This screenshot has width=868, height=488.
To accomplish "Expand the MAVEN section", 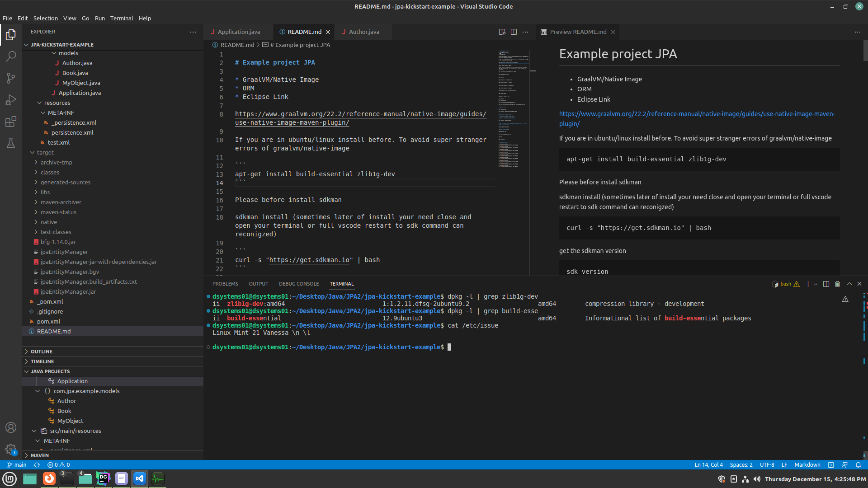I will (x=40, y=455).
